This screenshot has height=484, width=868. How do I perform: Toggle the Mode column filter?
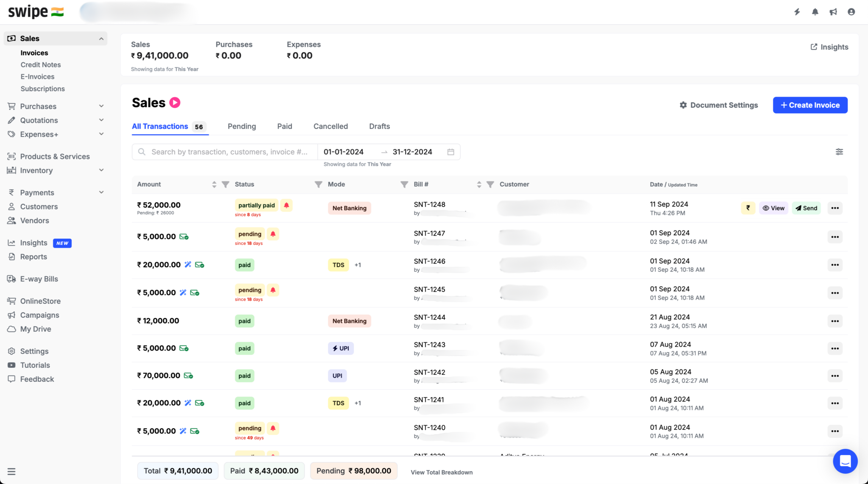[x=318, y=184]
